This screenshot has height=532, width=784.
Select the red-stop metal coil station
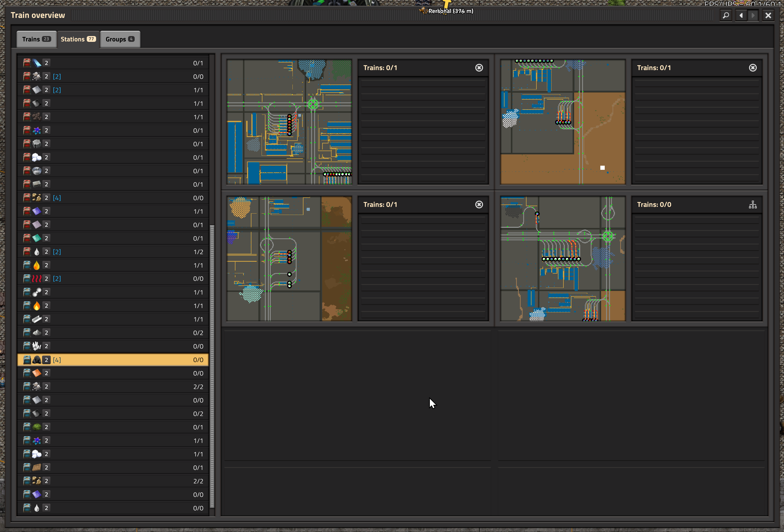(x=113, y=171)
